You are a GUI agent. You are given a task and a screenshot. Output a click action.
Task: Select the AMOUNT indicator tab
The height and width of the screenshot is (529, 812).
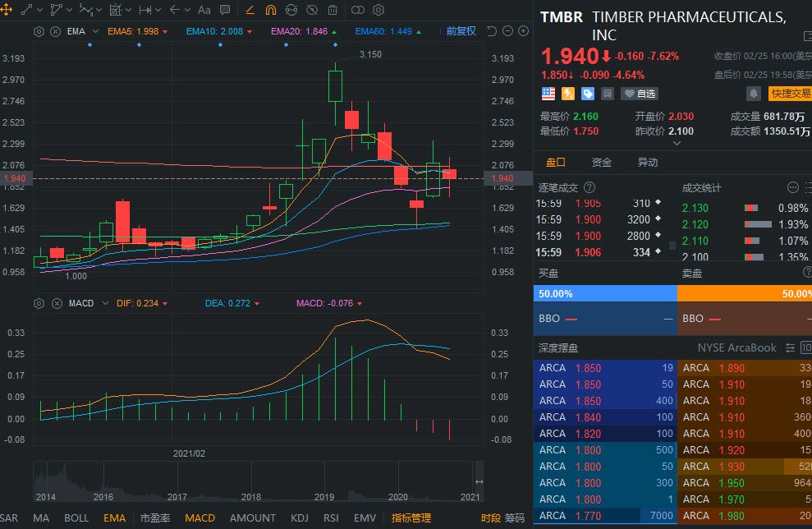[253, 518]
